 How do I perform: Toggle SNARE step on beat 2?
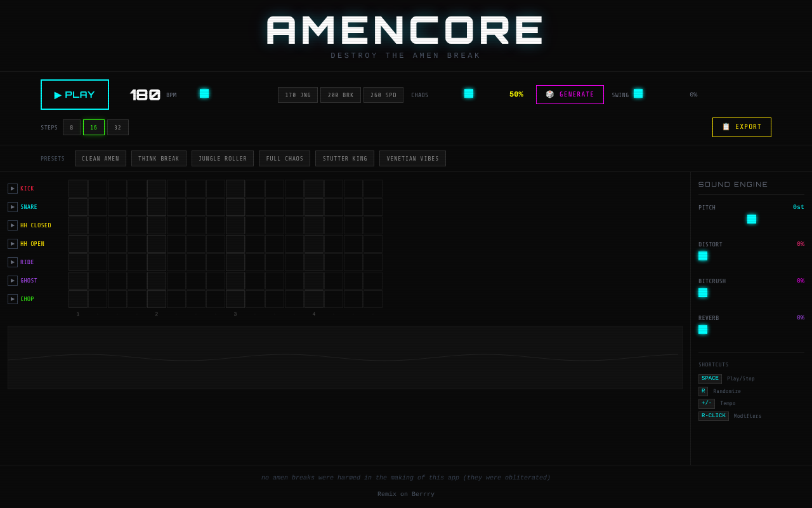[x=157, y=207]
